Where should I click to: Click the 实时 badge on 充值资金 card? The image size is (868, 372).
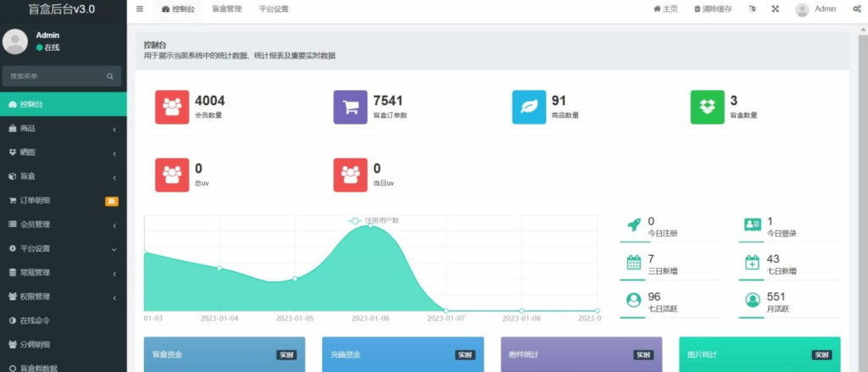coord(465,355)
